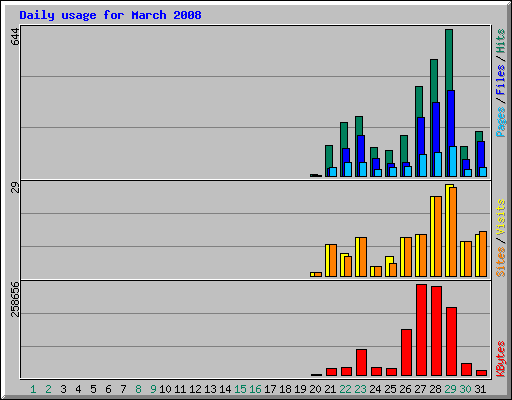Click day 26 on the date axis
This screenshot has width=512, height=400.
[405, 389]
